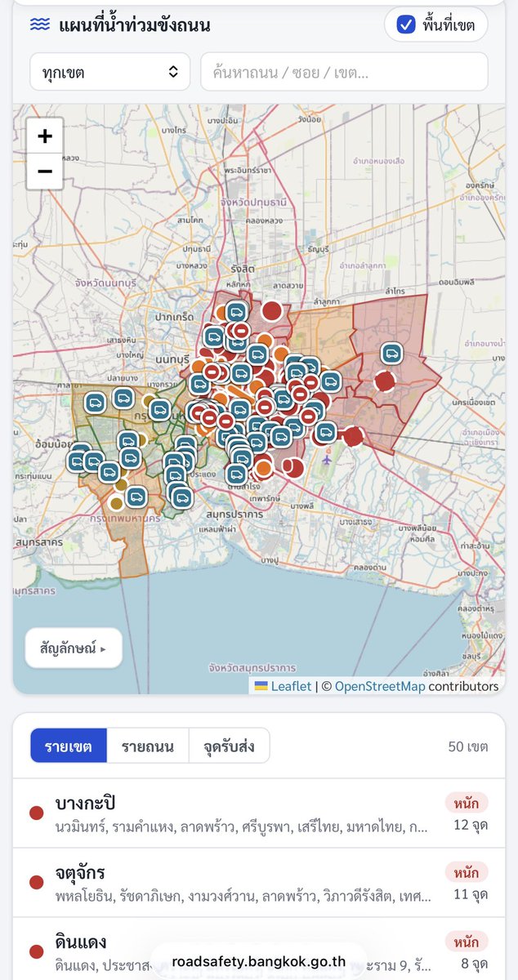Screen dimensions: 518x980
Task: Open the ทุกเขต district dropdown
Action: click(110, 72)
